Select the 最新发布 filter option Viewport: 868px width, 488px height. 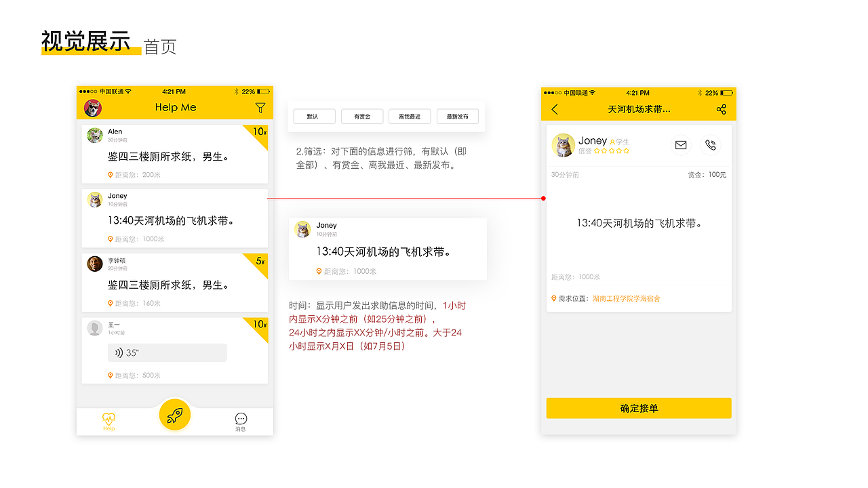(458, 117)
